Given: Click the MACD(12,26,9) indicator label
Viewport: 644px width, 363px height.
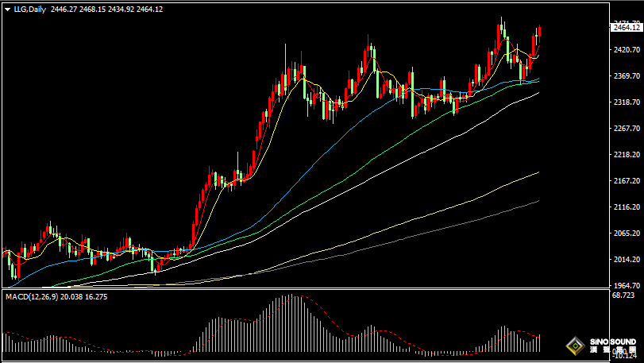Looking at the screenshot, I should tap(33, 296).
